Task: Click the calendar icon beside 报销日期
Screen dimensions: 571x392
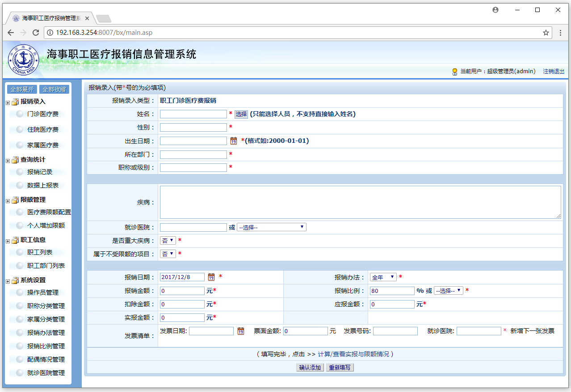Action: click(211, 277)
